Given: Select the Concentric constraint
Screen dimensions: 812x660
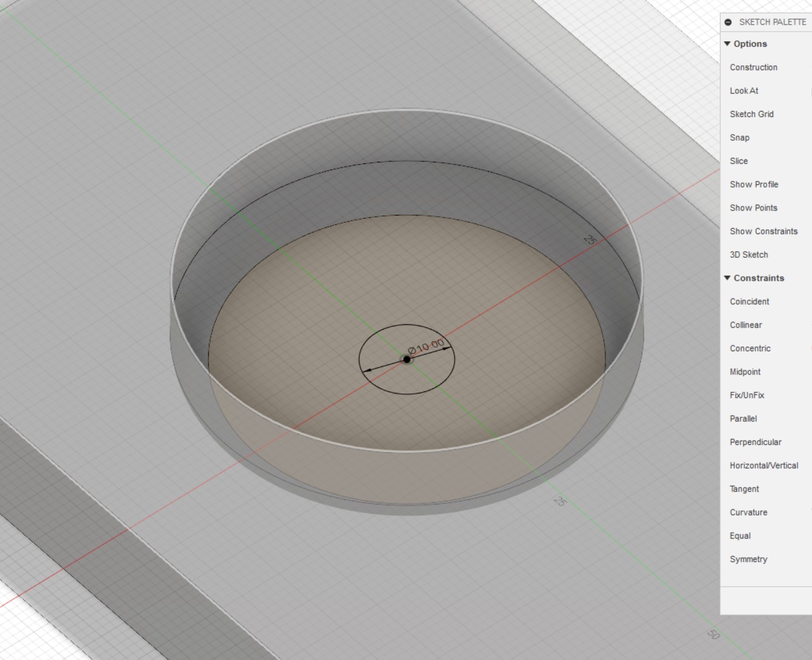Looking at the screenshot, I should click(750, 348).
